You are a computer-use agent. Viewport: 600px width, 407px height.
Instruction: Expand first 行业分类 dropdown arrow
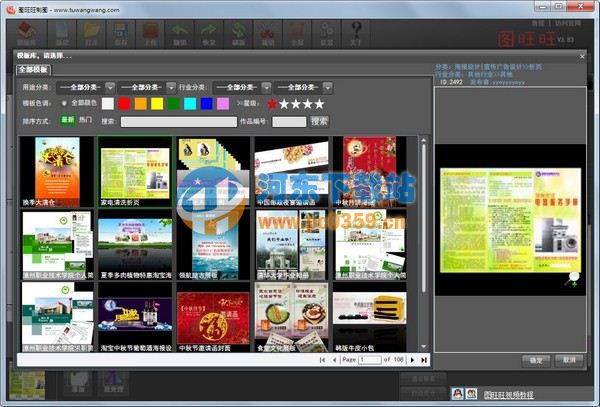[266, 88]
